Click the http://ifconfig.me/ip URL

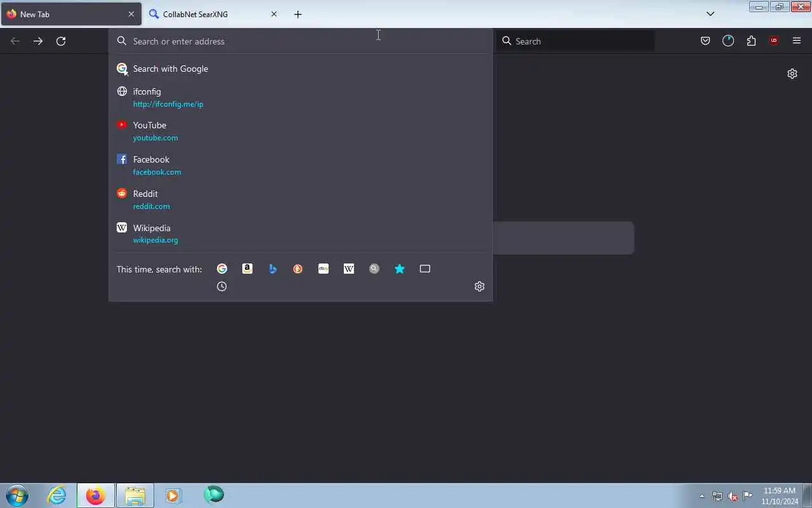[x=168, y=104]
